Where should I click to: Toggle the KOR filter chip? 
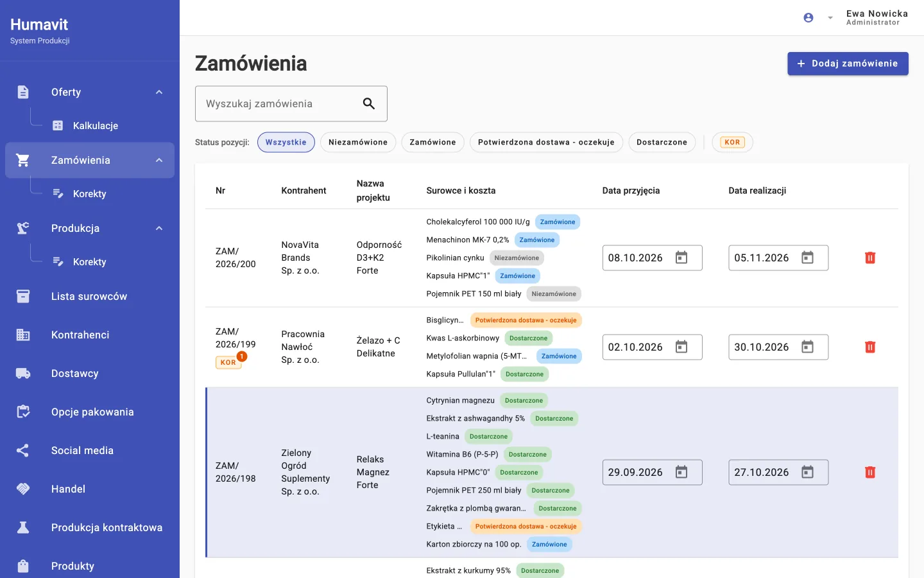732,142
